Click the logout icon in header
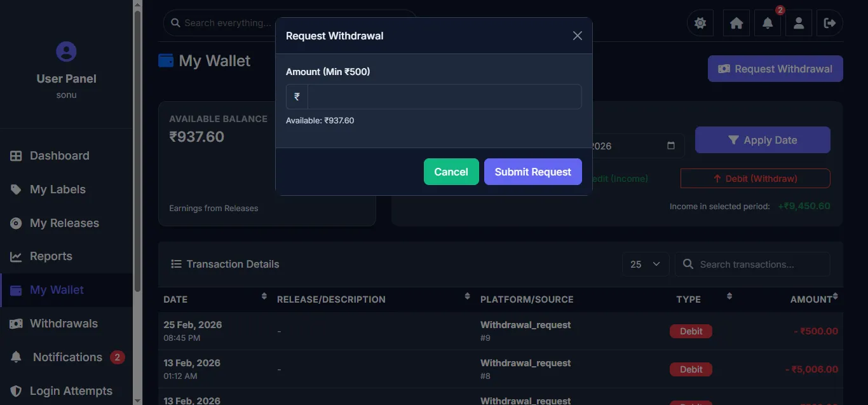Image resolution: width=868 pixels, height=405 pixels. click(830, 23)
